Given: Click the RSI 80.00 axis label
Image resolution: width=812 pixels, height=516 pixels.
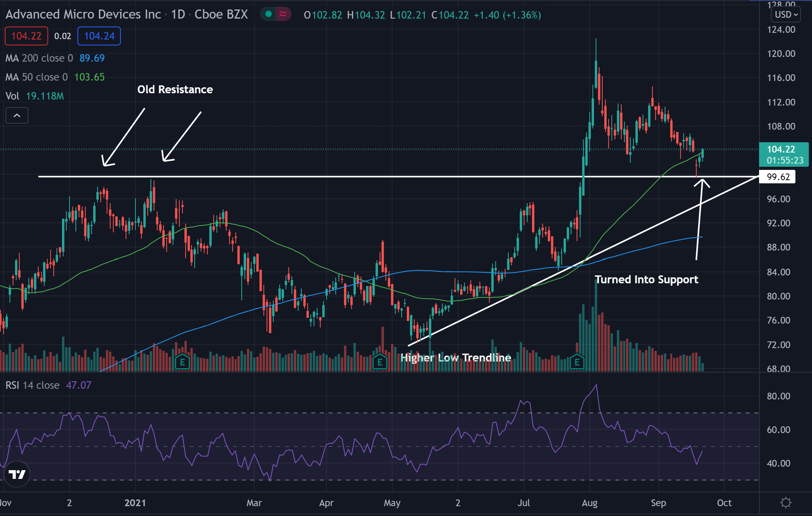Looking at the screenshot, I should 778,396.
